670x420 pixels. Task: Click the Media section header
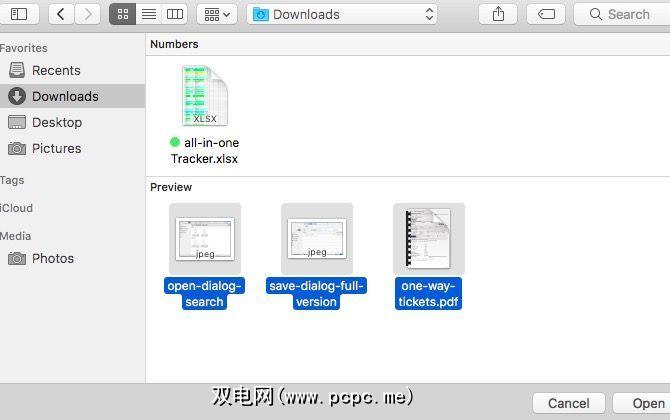coord(15,236)
